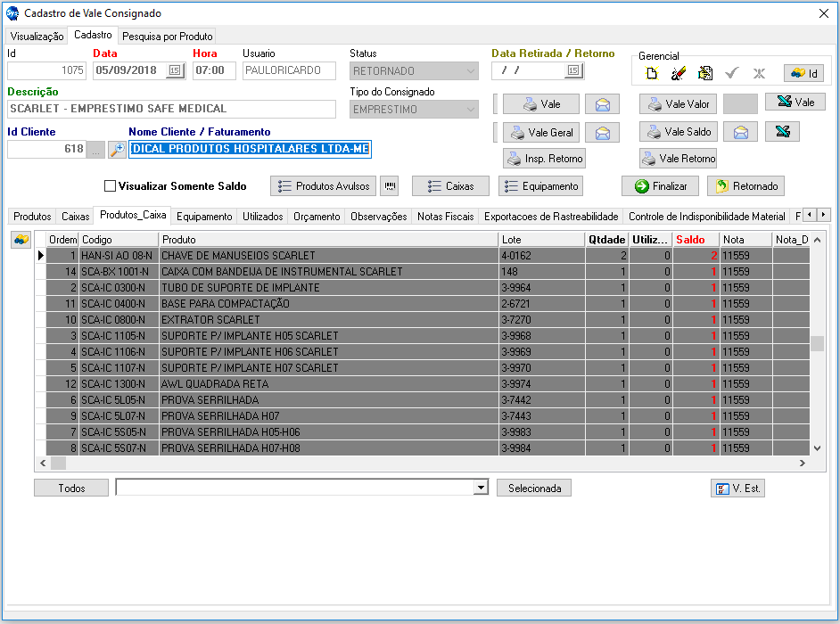The width and height of the screenshot is (840, 624).
Task: Open the Notas Fiscais tab
Action: (x=445, y=217)
